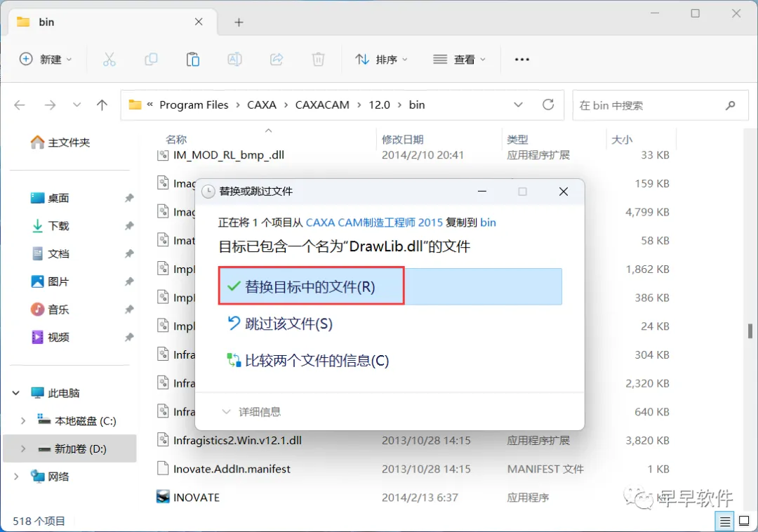
Task: Open 图片 pictures in sidebar
Action: (x=50, y=281)
